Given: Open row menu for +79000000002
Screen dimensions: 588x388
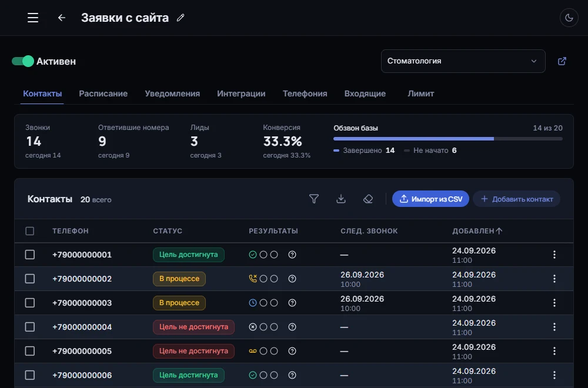Looking at the screenshot, I should click(554, 279).
